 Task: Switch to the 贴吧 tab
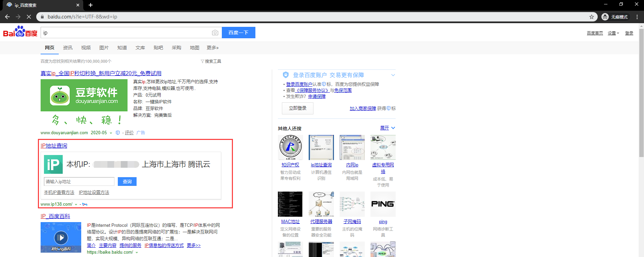point(158,48)
